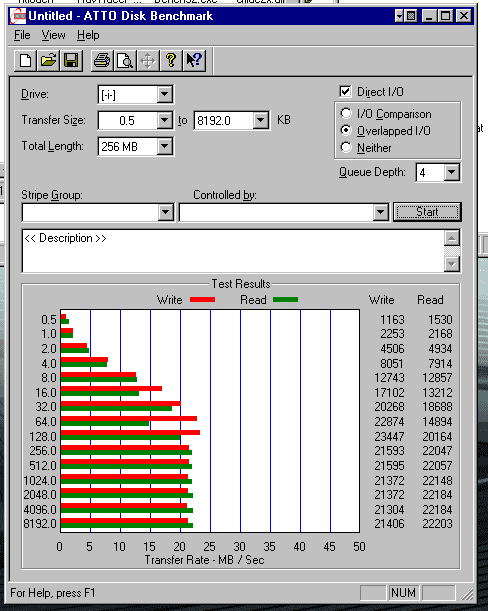
Task: Click the yellow question mark About icon
Action: (x=170, y=61)
